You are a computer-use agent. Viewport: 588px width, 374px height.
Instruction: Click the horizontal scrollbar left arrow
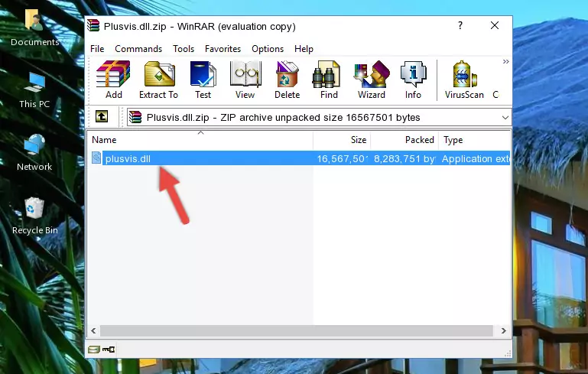[94, 331]
